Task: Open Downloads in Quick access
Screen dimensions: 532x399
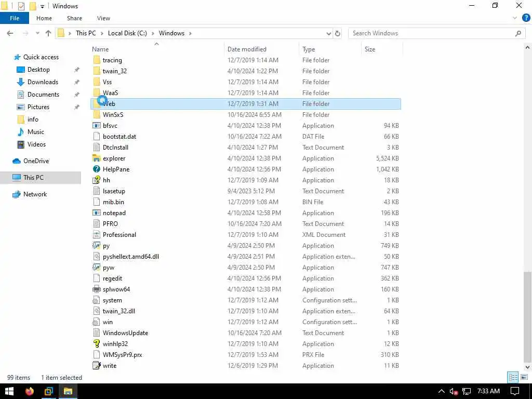Action: (x=43, y=82)
